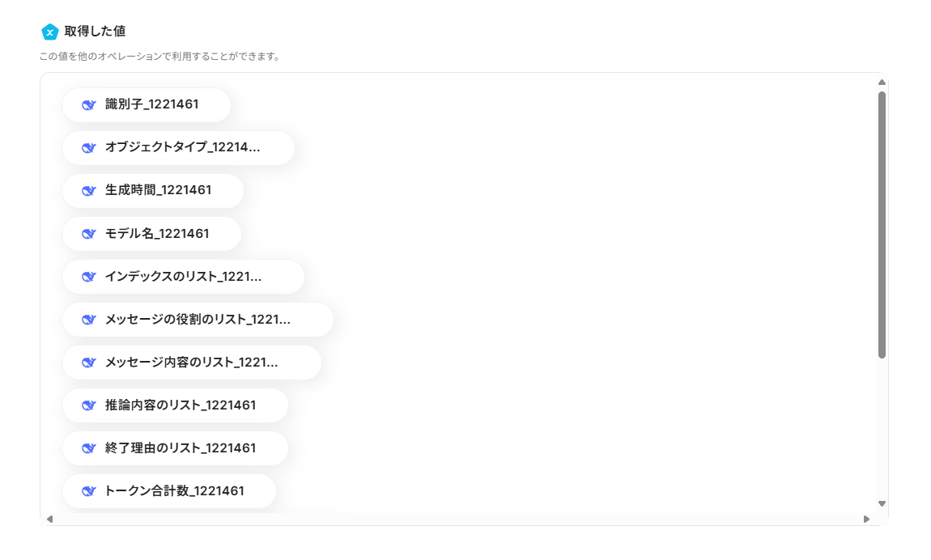
Task: Select the 識別子_1221461 value chip
Action: (x=151, y=105)
